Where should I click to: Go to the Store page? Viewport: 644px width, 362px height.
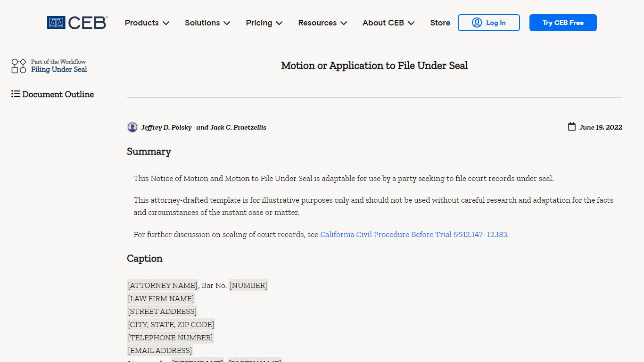coord(440,23)
